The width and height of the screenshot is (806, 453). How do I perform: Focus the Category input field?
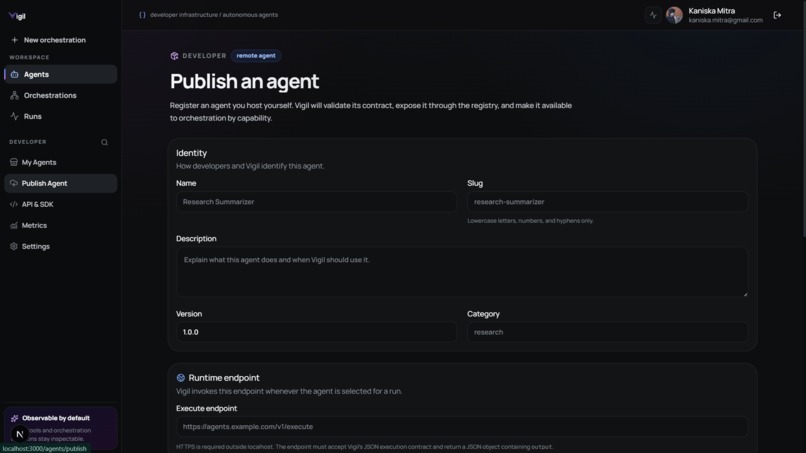(607, 332)
